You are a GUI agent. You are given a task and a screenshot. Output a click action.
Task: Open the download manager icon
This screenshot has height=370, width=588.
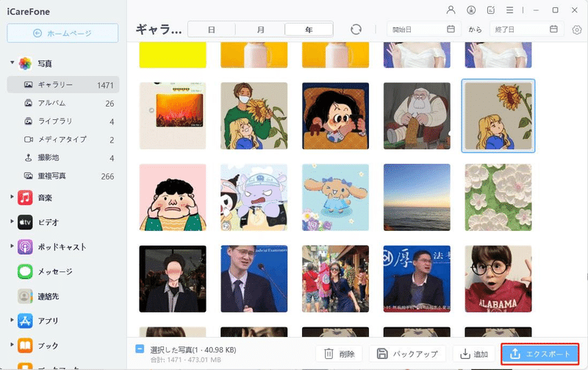(x=471, y=10)
